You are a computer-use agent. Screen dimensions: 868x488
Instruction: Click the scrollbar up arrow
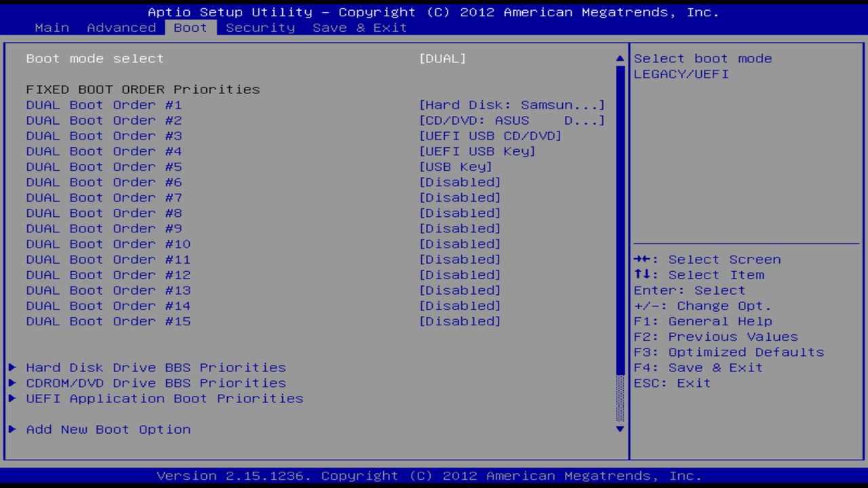pos(618,58)
